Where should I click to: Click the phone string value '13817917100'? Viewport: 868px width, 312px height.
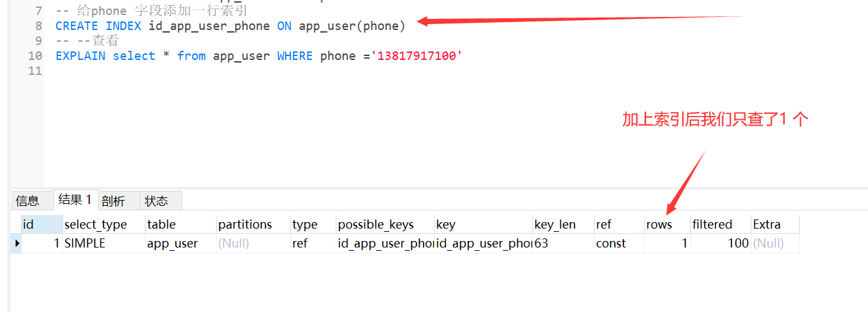point(416,56)
